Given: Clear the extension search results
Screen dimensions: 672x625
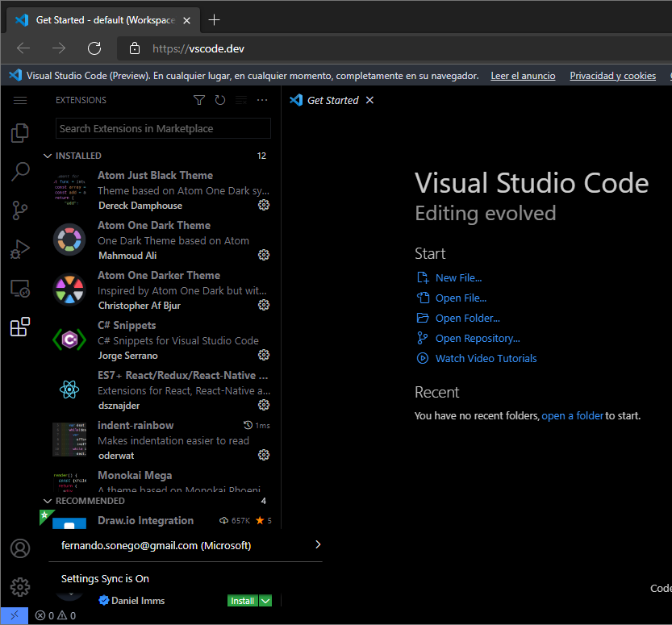Looking at the screenshot, I should click(241, 100).
